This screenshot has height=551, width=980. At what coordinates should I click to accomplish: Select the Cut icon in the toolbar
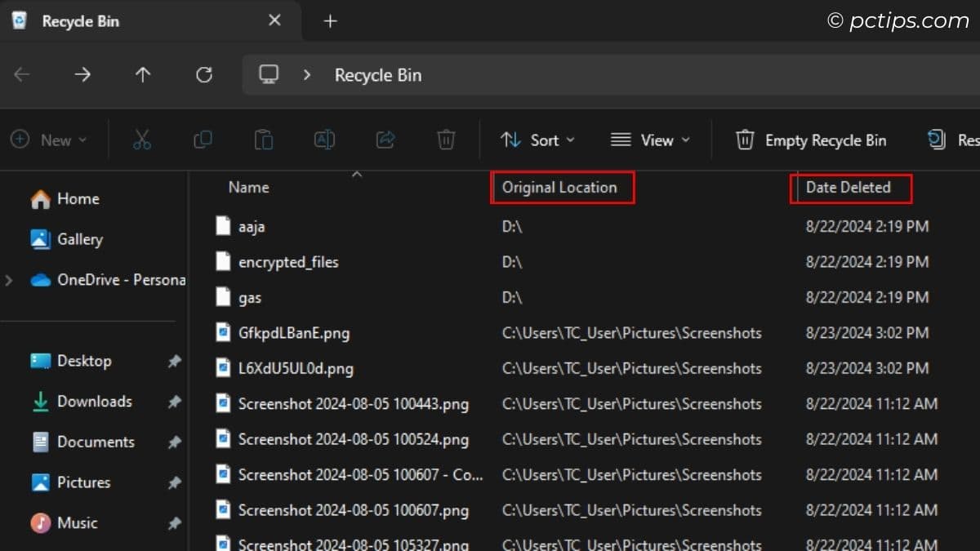(142, 140)
